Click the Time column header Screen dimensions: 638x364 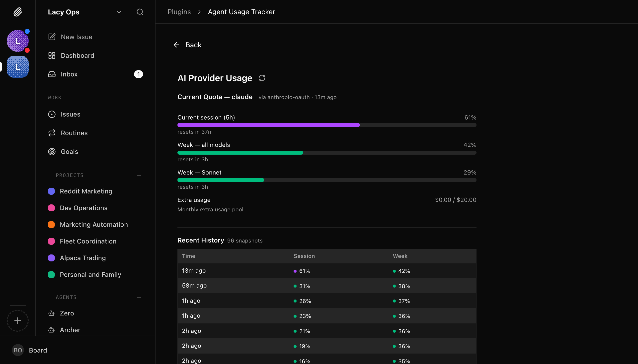click(x=189, y=256)
